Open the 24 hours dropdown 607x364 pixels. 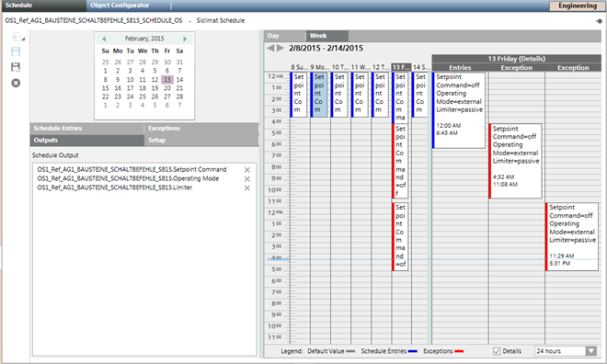(x=591, y=351)
